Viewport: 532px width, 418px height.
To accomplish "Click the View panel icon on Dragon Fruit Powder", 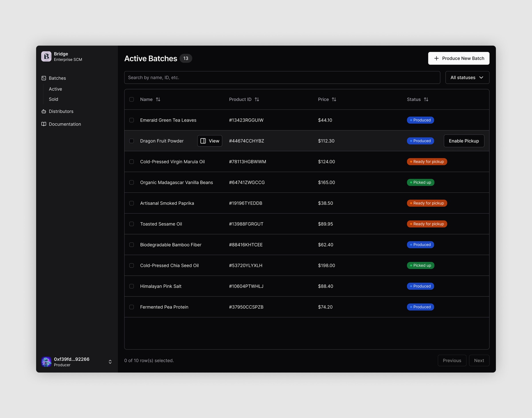I will click(203, 141).
